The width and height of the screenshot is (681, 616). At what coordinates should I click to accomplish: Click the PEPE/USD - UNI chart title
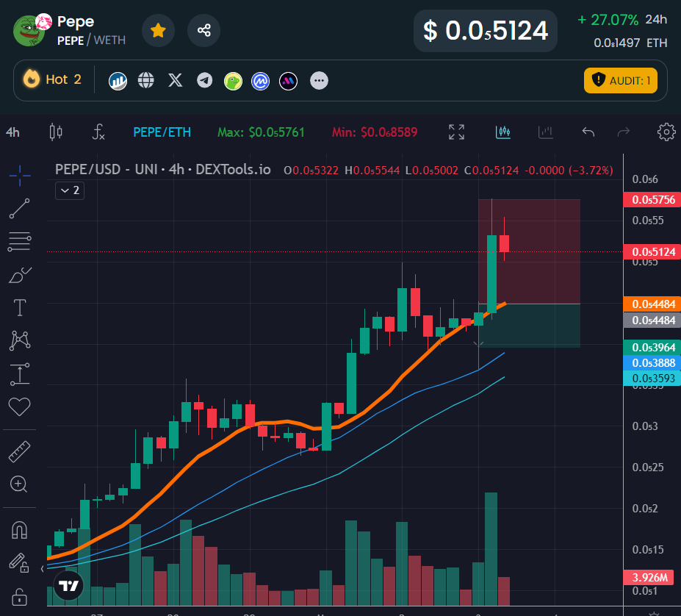coord(163,170)
